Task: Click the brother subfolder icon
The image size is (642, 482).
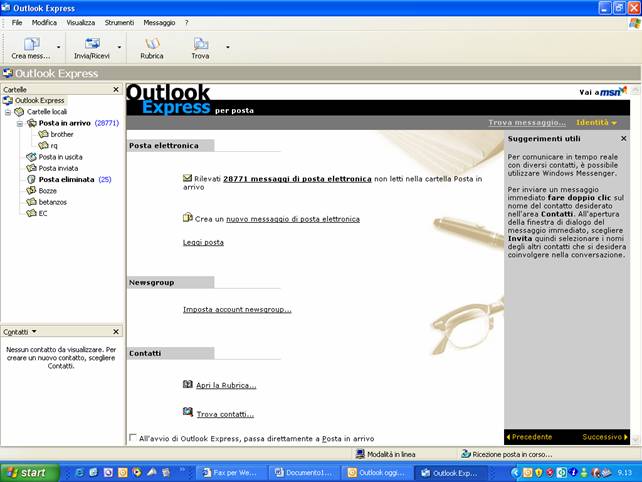Action: (43, 134)
